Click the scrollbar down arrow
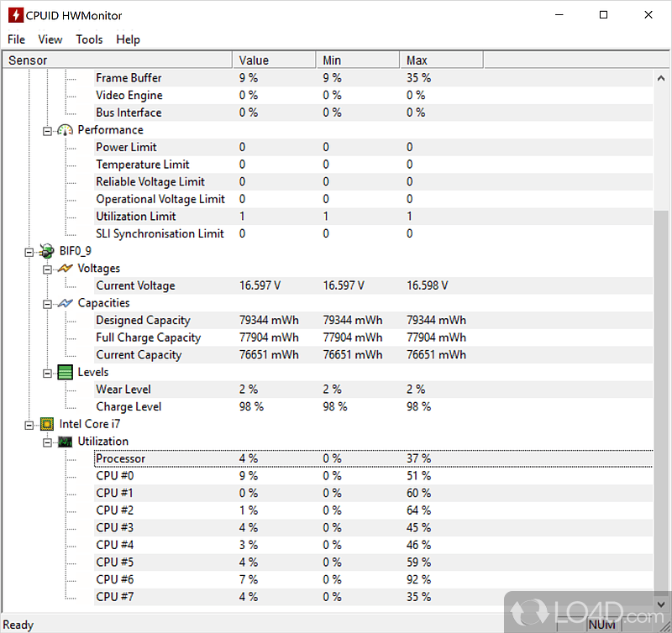The height and width of the screenshot is (633, 672). click(661, 604)
